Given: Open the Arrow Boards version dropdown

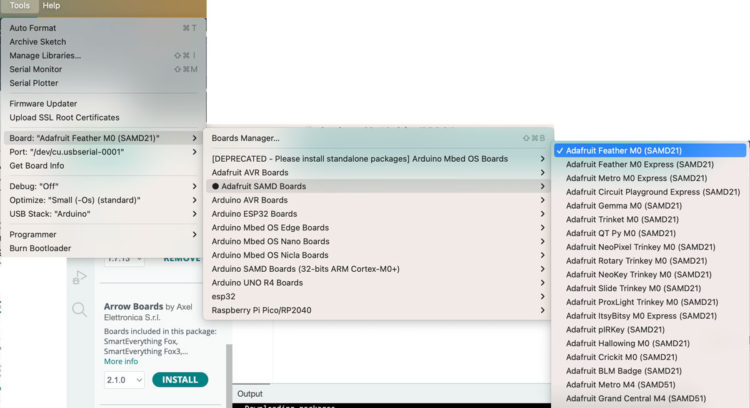Looking at the screenshot, I should (123, 380).
